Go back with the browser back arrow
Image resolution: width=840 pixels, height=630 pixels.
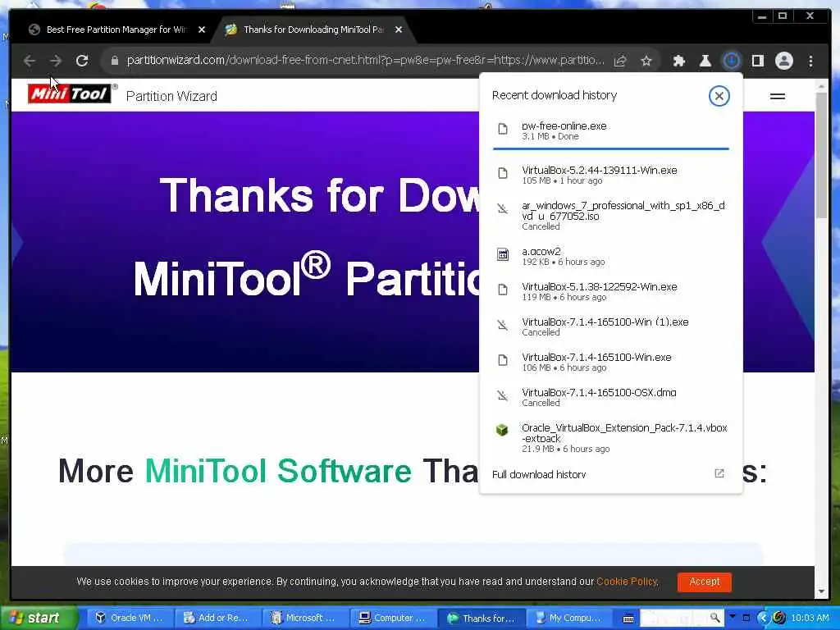pos(30,61)
